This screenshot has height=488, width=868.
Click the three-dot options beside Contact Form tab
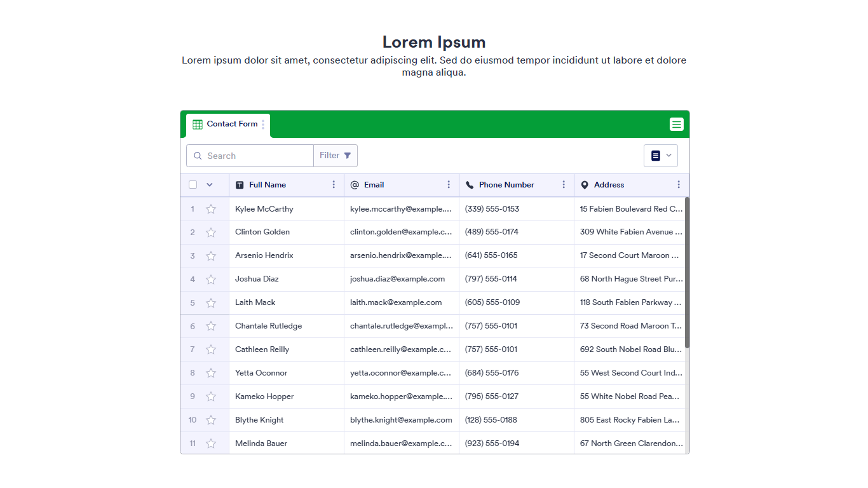coord(263,125)
